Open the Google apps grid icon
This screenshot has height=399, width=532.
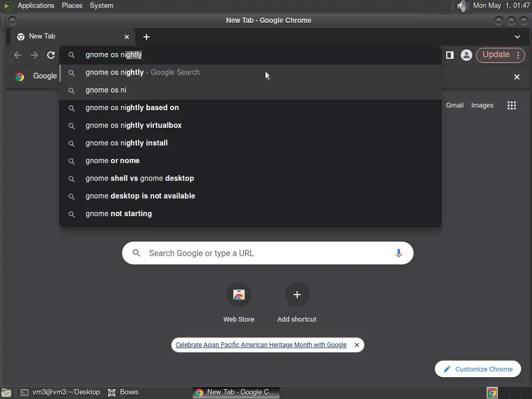(512, 105)
